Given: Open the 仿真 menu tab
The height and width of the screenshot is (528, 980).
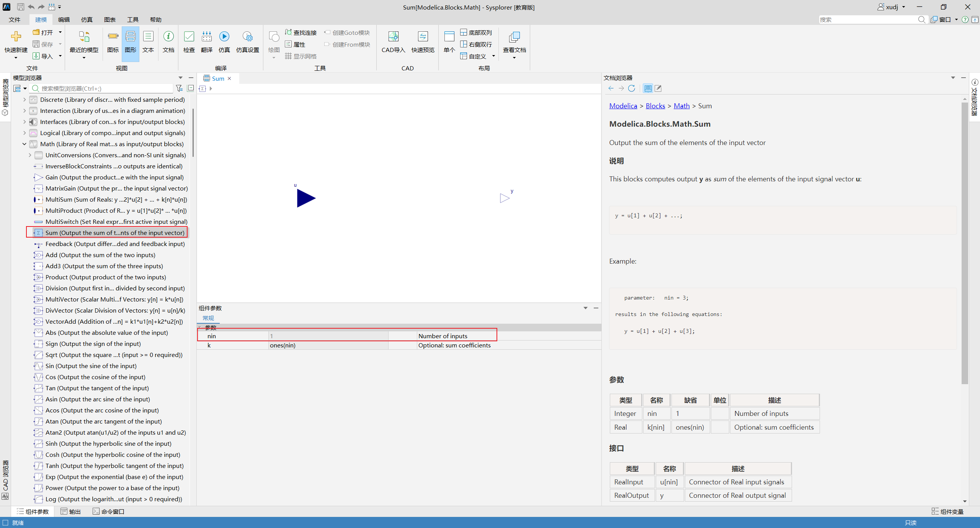Looking at the screenshot, I should (x=87, y=20).
